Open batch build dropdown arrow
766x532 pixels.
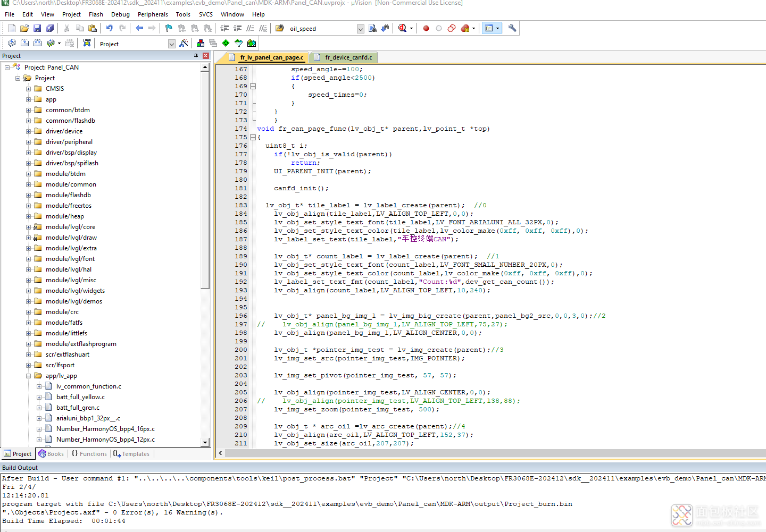(x=59, y=43)
